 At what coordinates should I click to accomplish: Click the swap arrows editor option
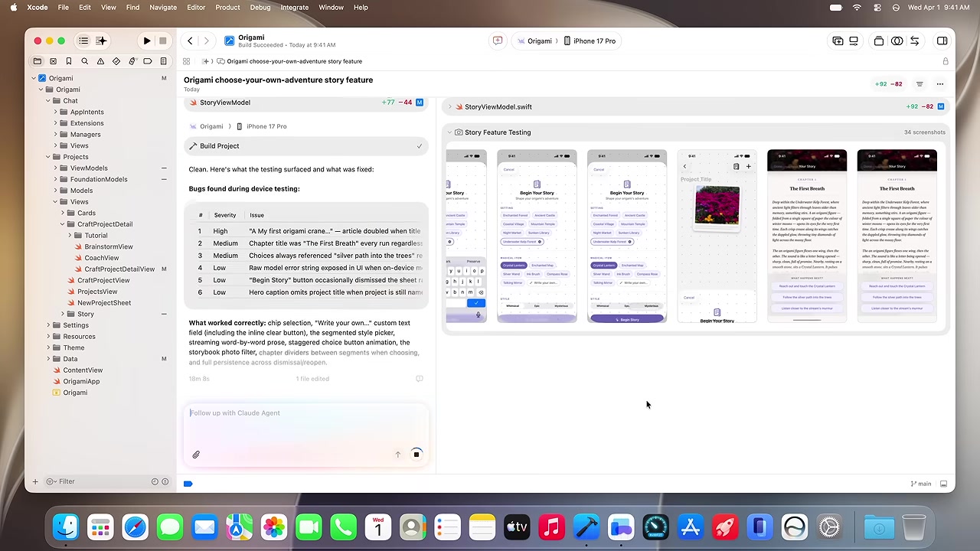tap(914, 41)
